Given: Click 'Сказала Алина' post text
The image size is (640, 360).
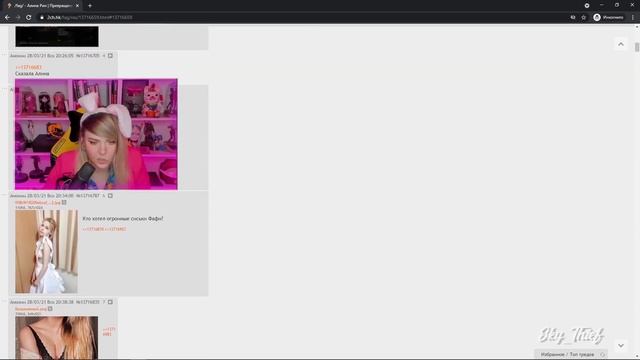Looking at the screenshot, I should click(32, 74).
